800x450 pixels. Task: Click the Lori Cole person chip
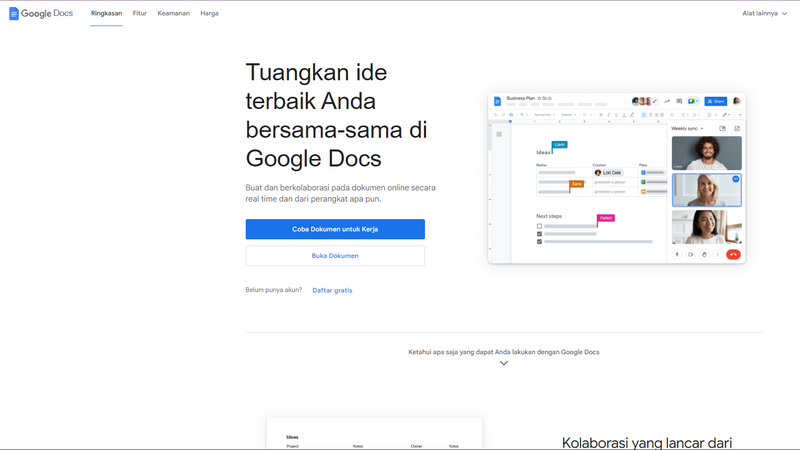(608, 172)
